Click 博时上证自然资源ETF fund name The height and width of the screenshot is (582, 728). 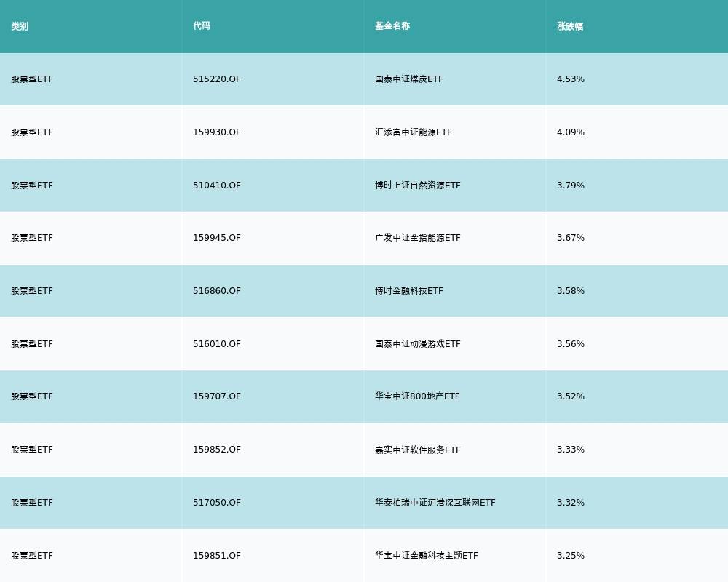pos(417,186)
